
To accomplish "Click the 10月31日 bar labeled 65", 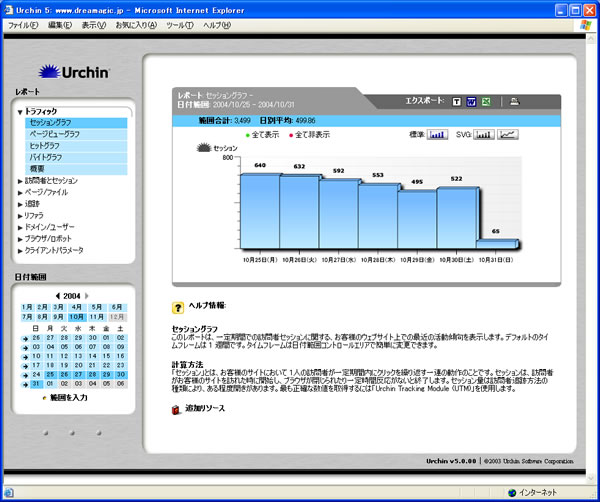I will click(x=496, y=244).
